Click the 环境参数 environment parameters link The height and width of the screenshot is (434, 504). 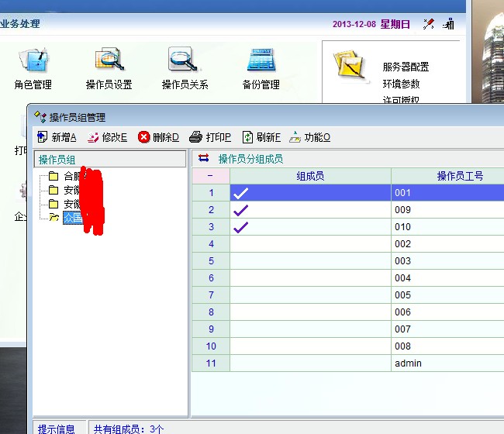[x=401, y=84]
